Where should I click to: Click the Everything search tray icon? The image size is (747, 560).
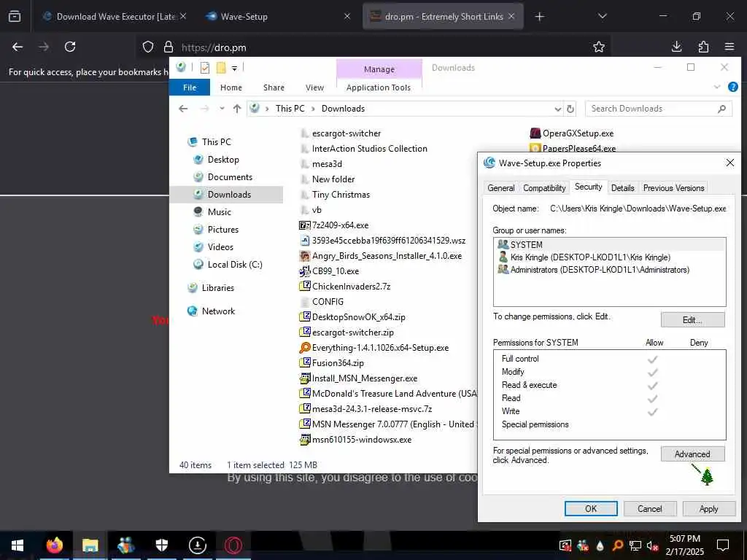(x=617, y=545)
